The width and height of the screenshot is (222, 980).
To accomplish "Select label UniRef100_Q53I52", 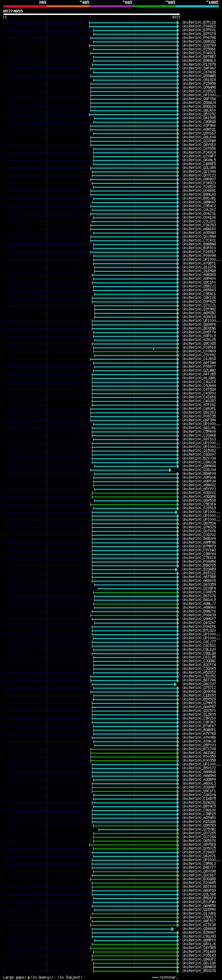I will coord(199,114).
